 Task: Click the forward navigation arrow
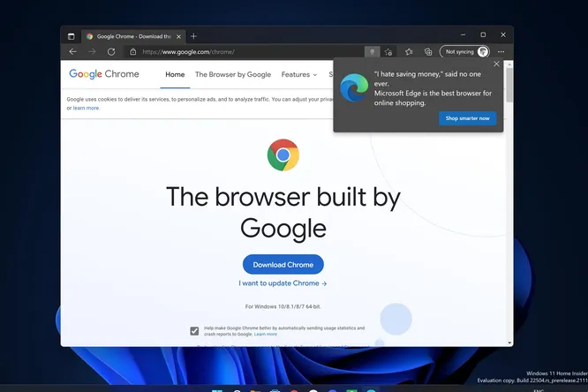[92, 52]
